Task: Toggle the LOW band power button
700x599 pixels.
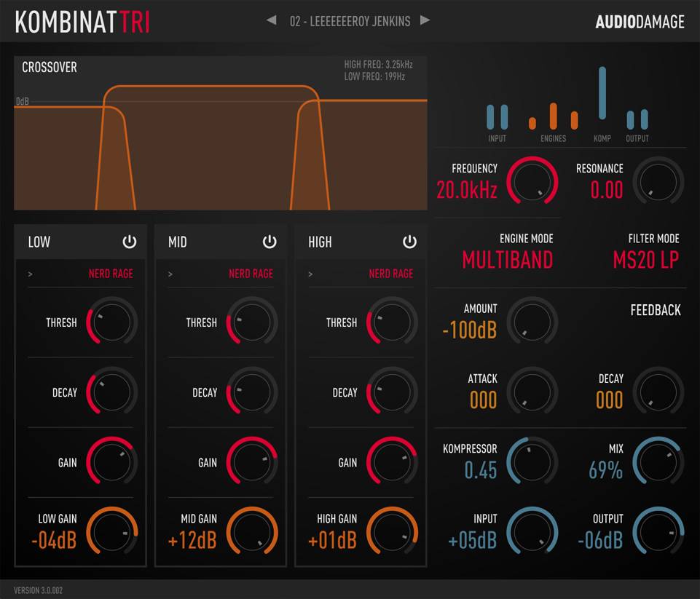Action: (129, 242)
